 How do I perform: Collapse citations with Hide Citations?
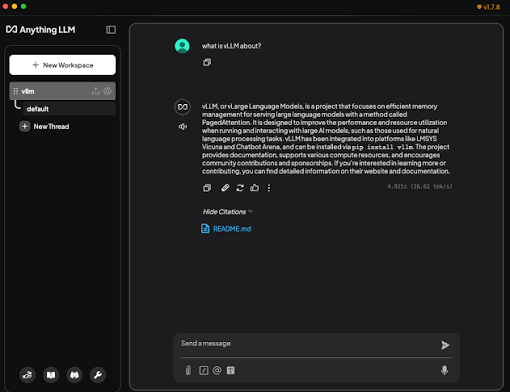point(228,212)
